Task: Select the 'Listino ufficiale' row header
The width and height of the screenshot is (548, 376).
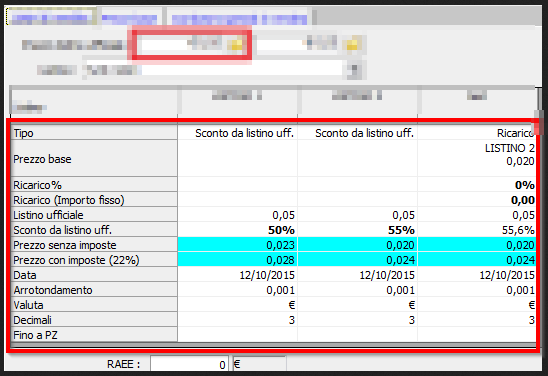Action: 94,215
